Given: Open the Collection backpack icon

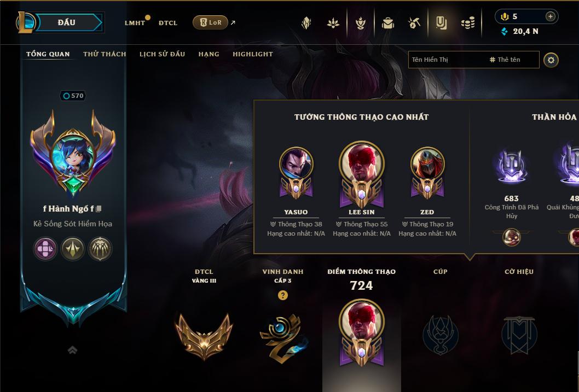Looking at the screenshot, I should [x=387, y=24].
